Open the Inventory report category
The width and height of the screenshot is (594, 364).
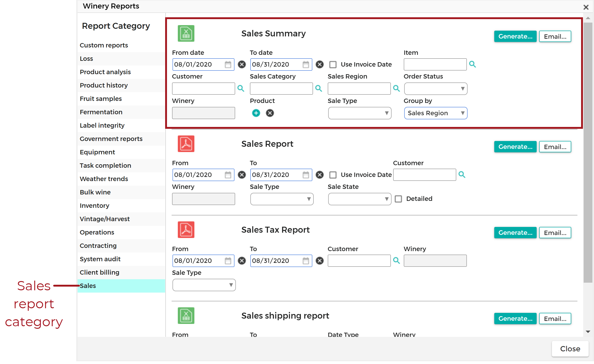(x=121, y=206)
